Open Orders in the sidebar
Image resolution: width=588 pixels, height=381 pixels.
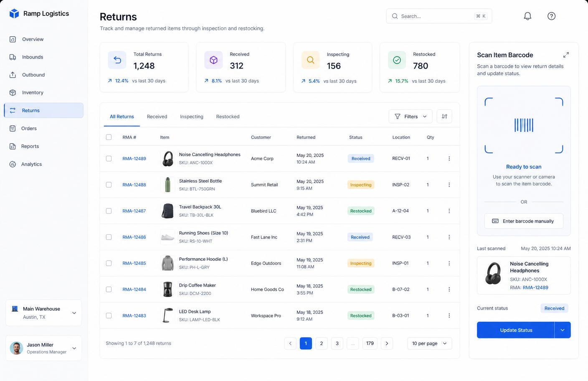43,128
